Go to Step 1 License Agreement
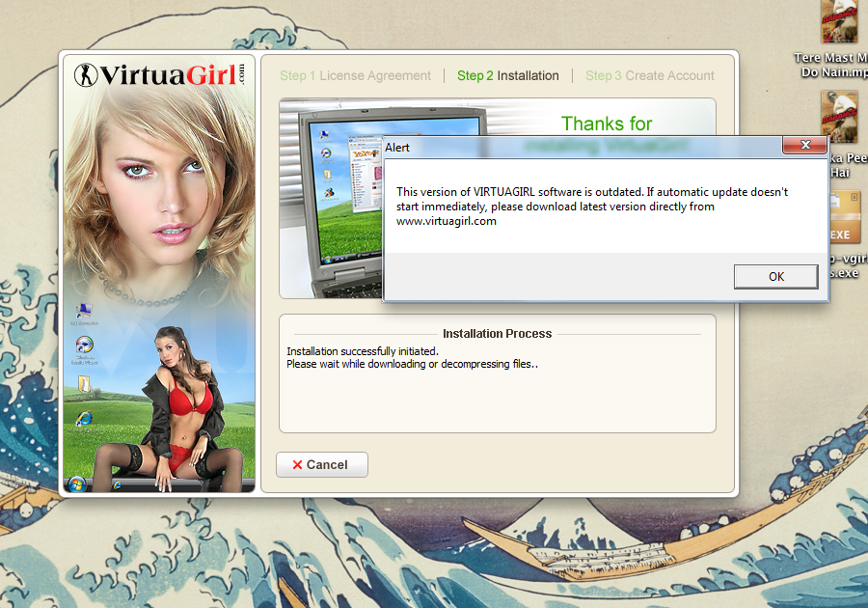This screenshot has width=868, height=608. click(355, 76)
